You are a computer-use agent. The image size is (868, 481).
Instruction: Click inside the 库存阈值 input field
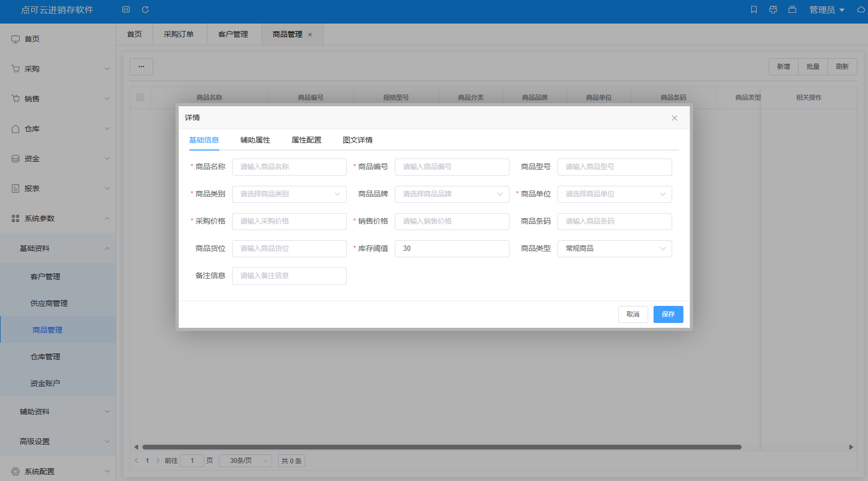pyautogui.click(x=451, y=248)
